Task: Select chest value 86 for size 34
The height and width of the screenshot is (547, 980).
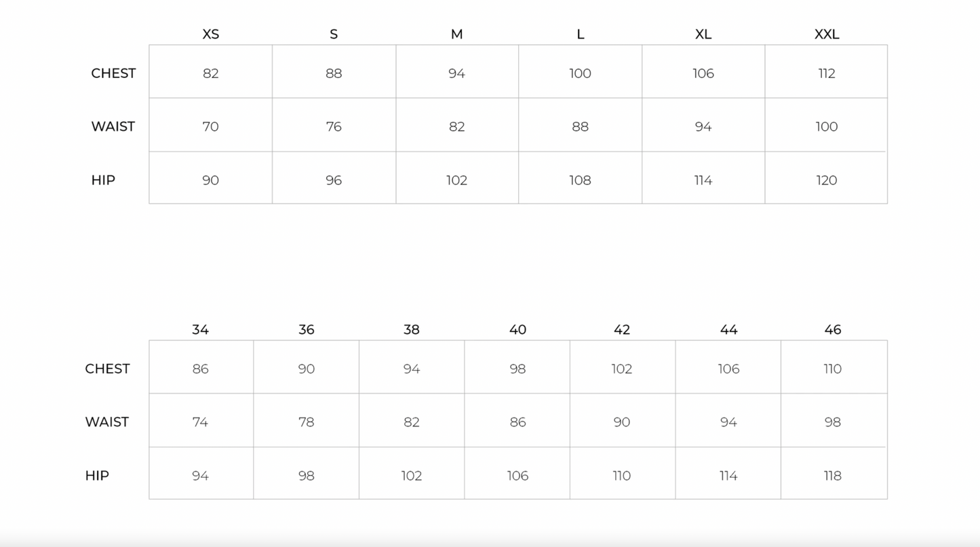Action: tap(200, 369)
